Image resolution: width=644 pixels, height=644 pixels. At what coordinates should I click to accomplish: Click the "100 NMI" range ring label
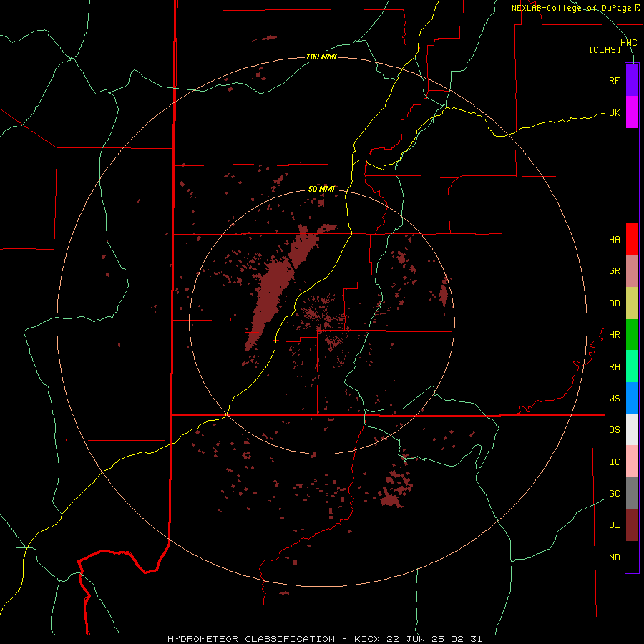pyautogui.click(x=321, y=57)
